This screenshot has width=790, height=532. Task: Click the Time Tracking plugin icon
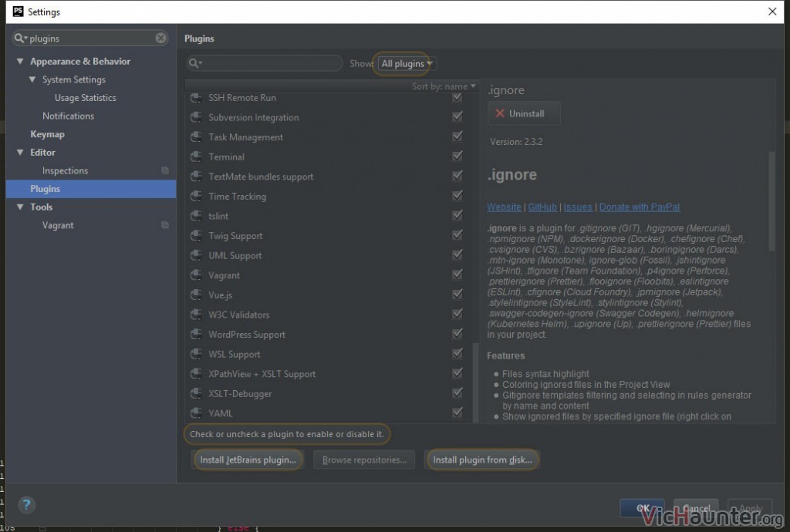point(196,197)
